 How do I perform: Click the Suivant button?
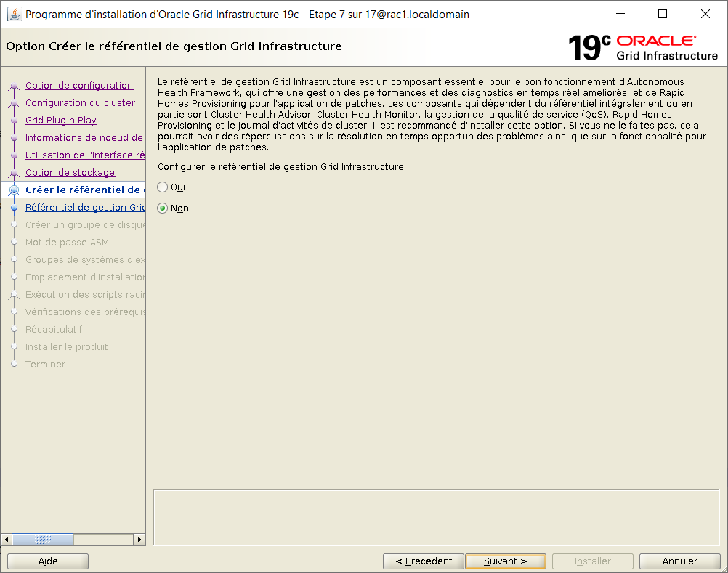tap(505, 561)
